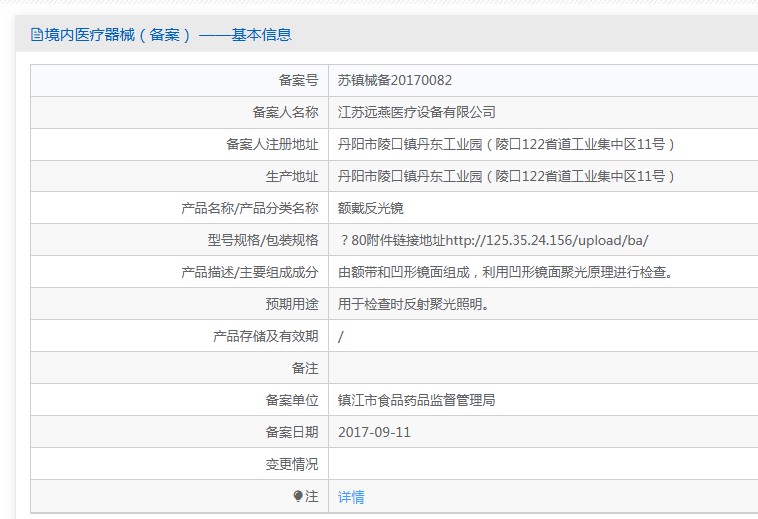Select the 预期用途 label

pyautogui.click(x=292, y=304)
